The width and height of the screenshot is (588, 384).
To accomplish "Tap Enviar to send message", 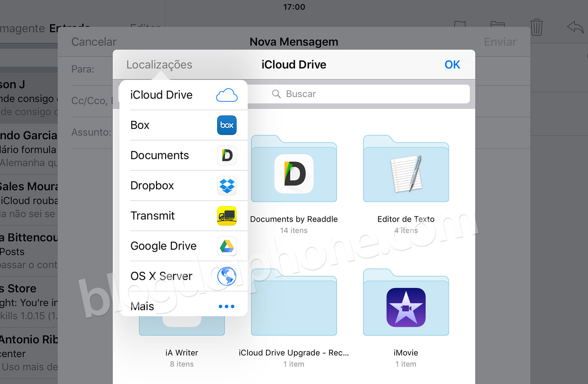I will [500, 42].
